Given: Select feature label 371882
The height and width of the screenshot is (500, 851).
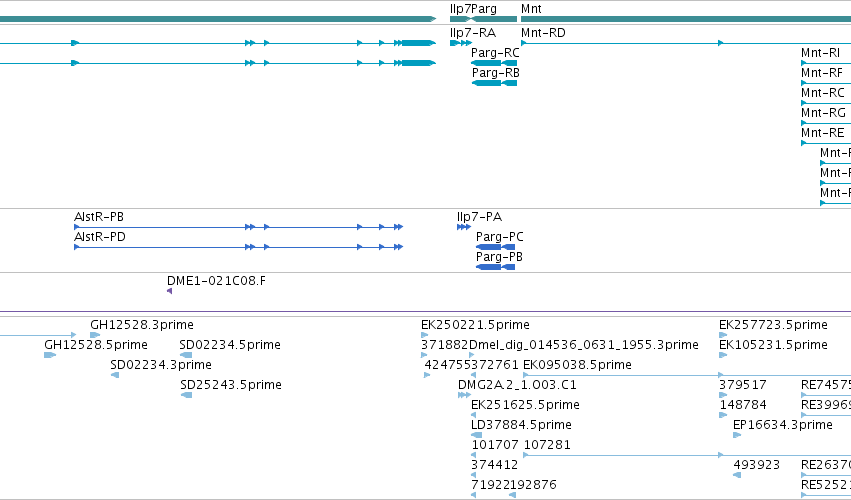Looking at the screenshot, I should pyautogui.click(x=444, y=345).
